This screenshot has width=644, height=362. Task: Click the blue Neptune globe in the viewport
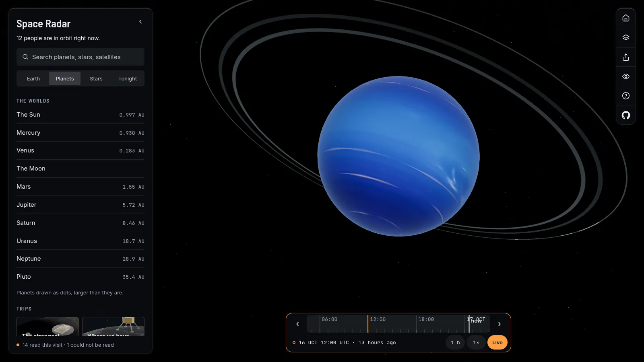(x=398, y=156)
